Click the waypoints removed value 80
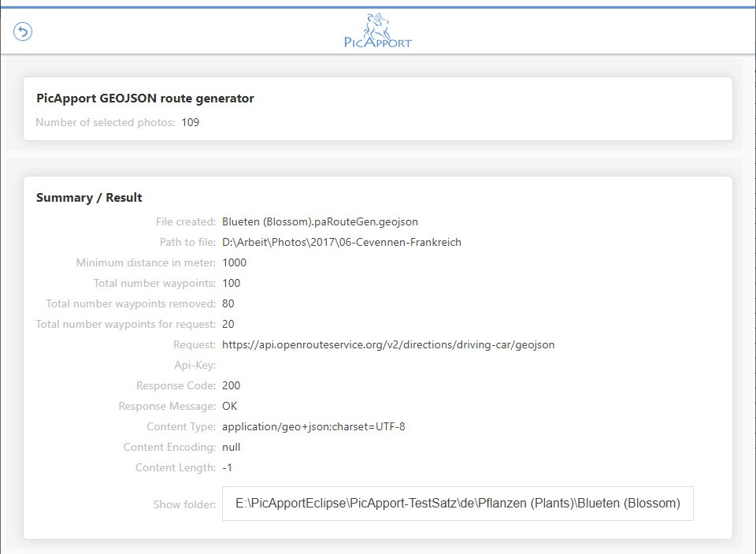 pos(228,303)
